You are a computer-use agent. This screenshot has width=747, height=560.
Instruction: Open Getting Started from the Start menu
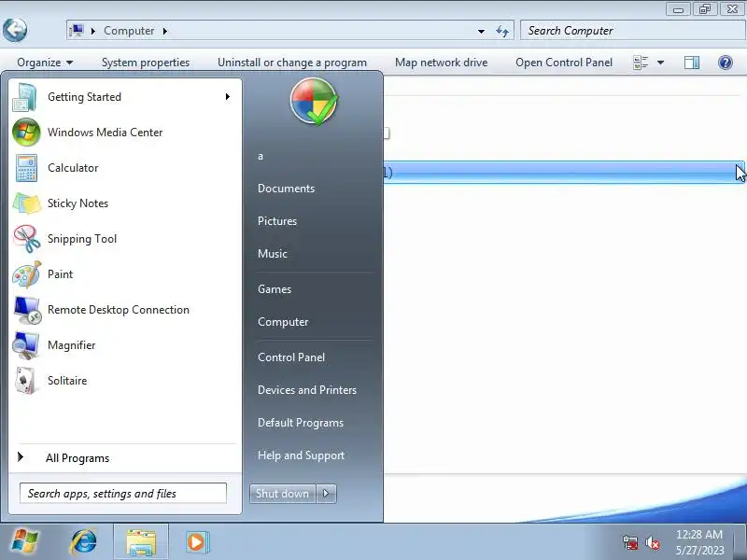[125, 97]
